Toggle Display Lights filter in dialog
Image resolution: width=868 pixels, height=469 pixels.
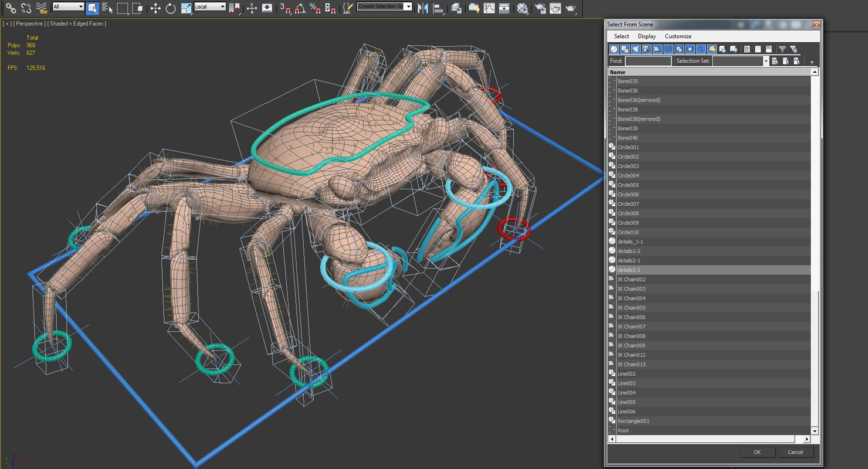click(636, 49)
